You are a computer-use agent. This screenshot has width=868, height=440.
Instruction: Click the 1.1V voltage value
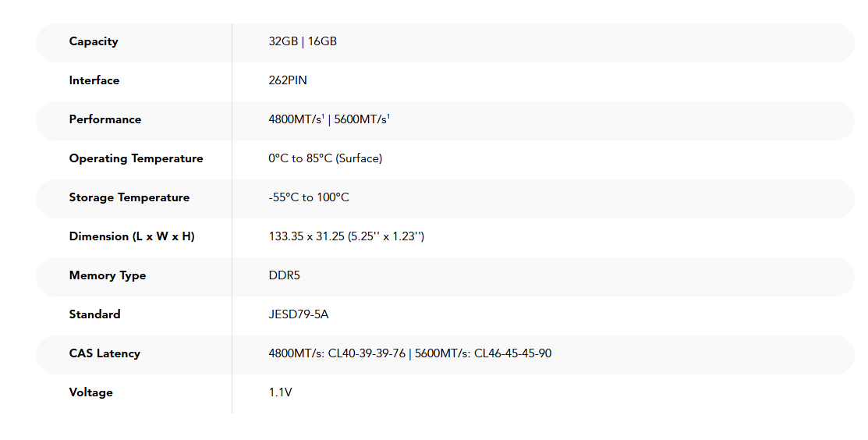click(280, 392)
